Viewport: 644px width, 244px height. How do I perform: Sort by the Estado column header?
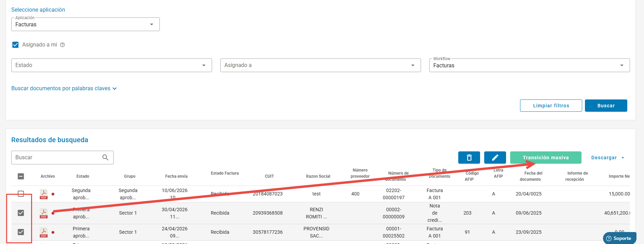pos(83,176)
